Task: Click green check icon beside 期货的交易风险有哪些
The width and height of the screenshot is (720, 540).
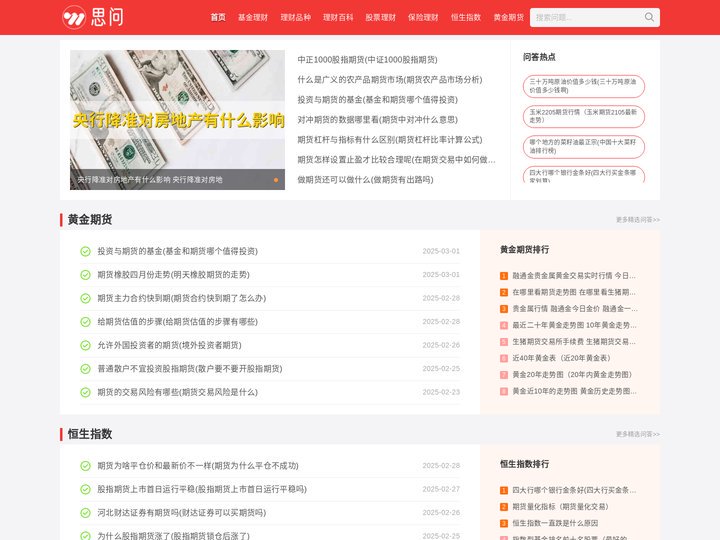Action: click(x=85, y=393)
